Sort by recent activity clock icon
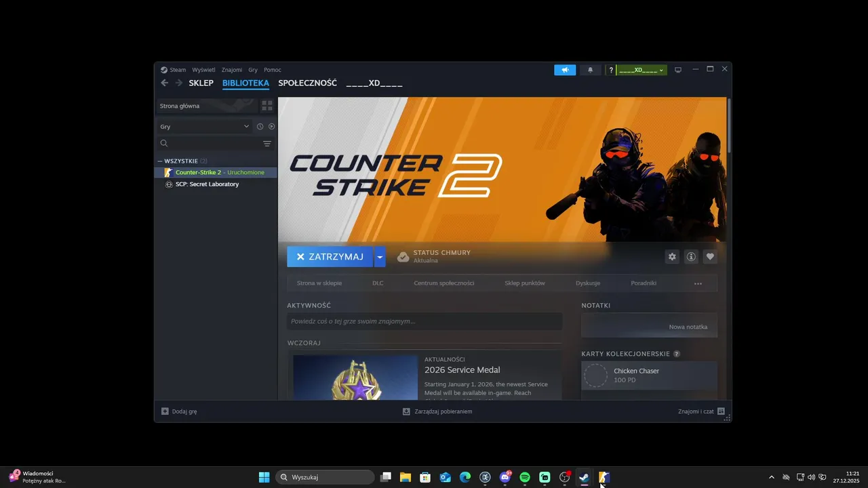This screenshot has width=868, height=488. click(260, 127)
